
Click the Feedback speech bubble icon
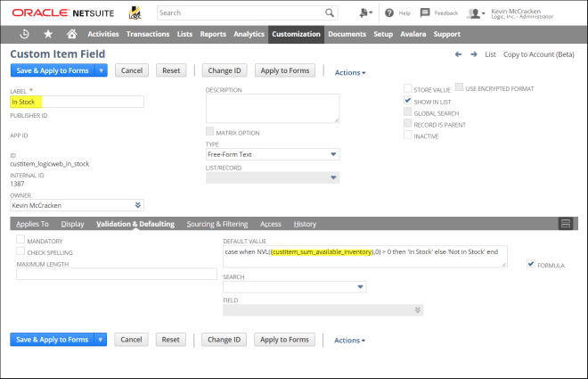tap(424, 12)
